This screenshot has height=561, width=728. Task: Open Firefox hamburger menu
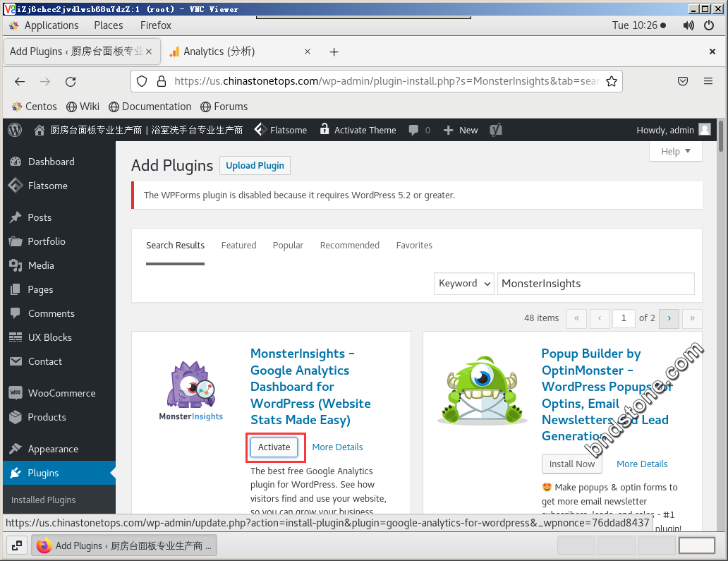click(708, 81)
